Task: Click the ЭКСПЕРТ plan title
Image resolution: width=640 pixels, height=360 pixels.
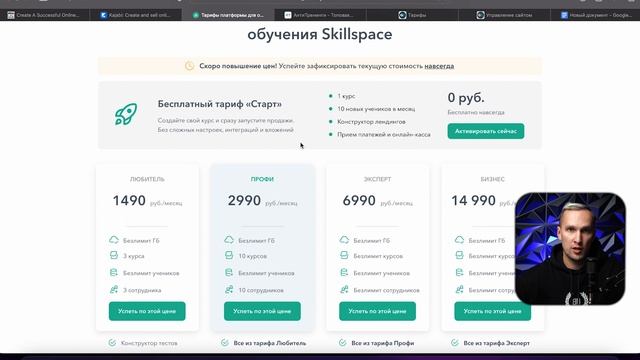Action: (x=377, y=179)
